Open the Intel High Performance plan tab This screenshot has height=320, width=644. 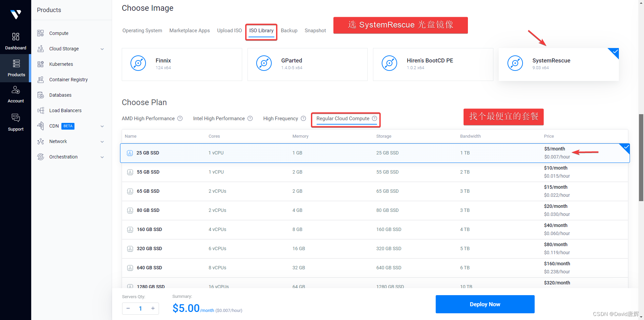[x=219, y=119]
